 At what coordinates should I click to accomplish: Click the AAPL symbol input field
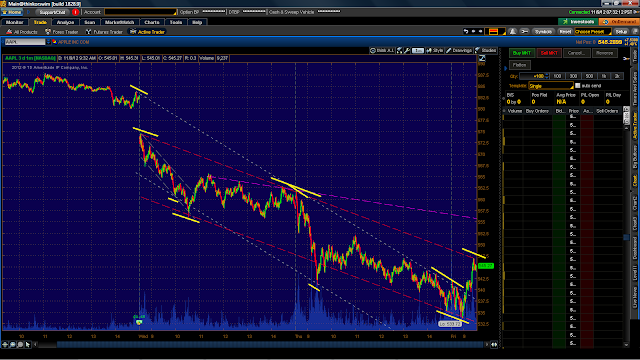coord(25,42)
